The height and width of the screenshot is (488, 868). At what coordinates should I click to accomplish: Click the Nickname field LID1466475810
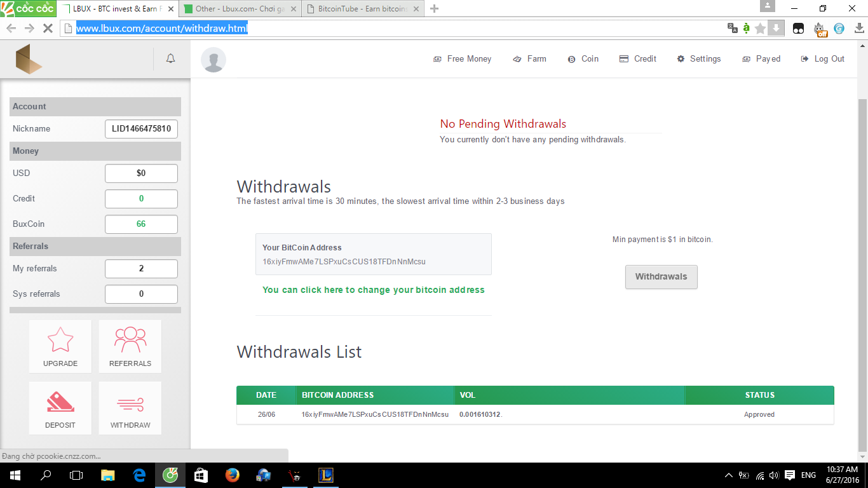click(x=141, y=129)
